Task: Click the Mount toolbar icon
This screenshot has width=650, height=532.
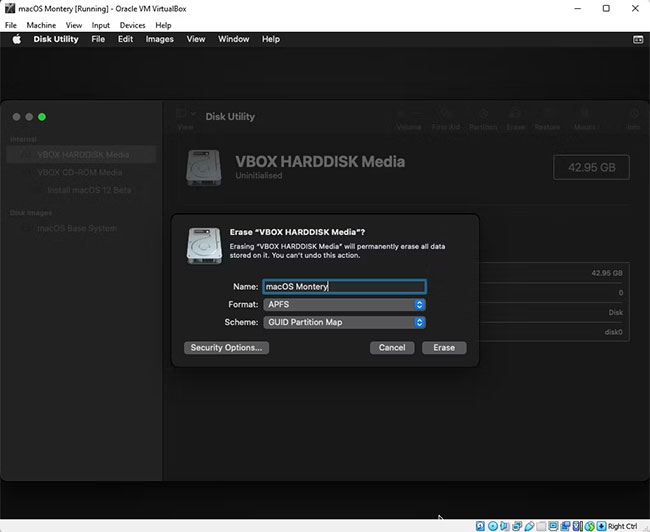Action: [585, 114]
